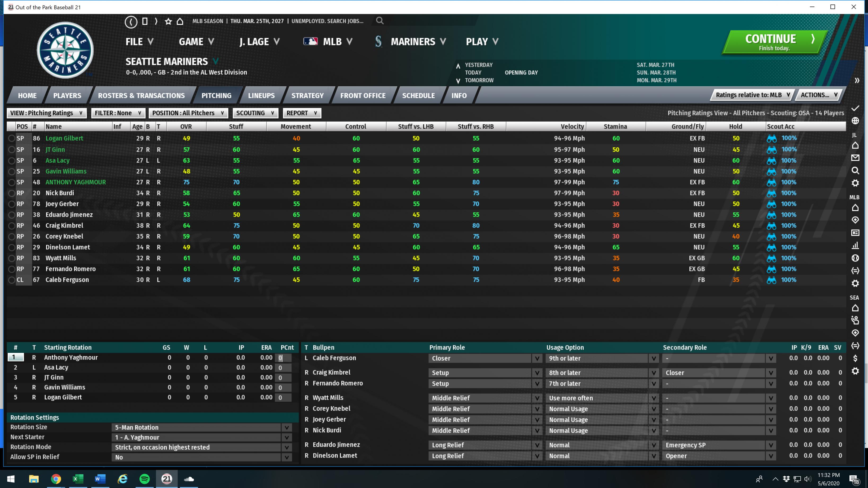The image size is (868, 488).
Task: Open the diamond field icon in the MLB section
Action: pos(855,220)
